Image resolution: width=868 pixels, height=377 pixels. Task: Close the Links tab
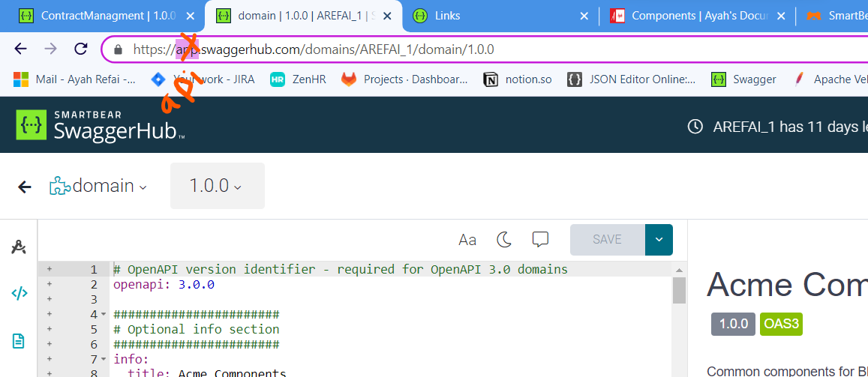[584, 16]
